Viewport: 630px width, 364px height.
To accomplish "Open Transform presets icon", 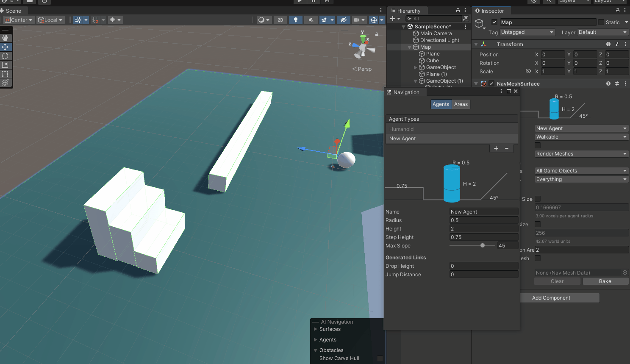I will (617, 44).
